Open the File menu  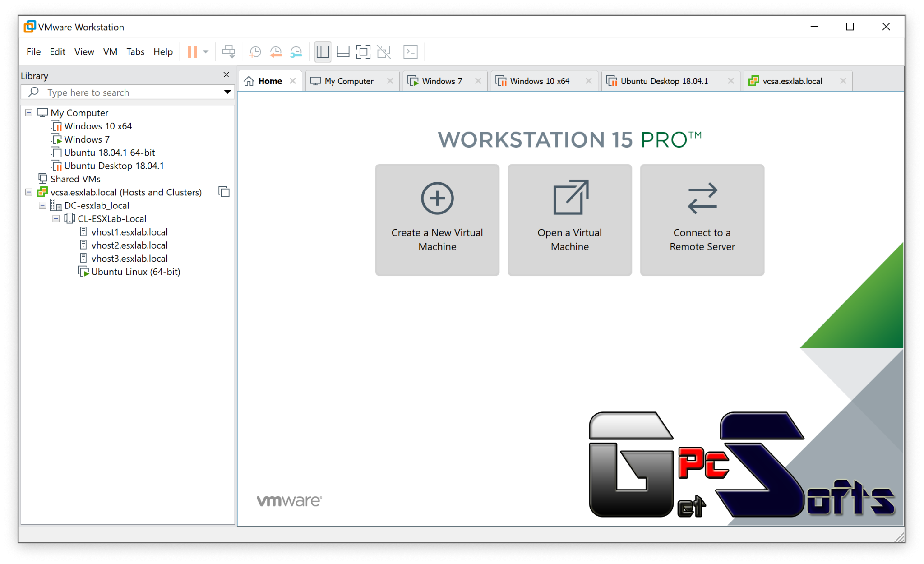(33, 51)
